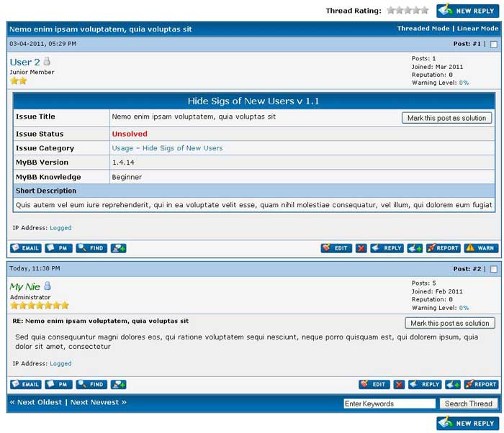The image size is (504, 433).
Task: Click the delete (red X) icon on post #2
Action: tap(399, 385)
